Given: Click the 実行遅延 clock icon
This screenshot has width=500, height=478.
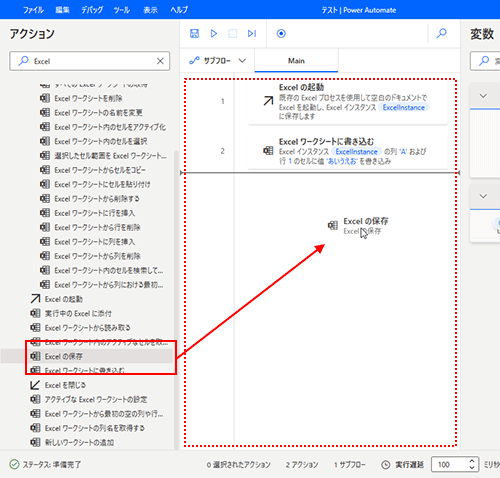Looking at the screenshot, I should click(x=386, y=465).
